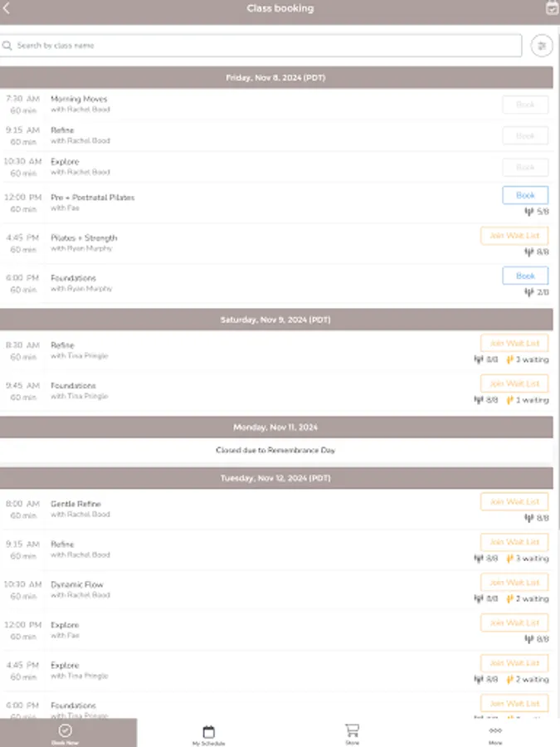This screenshot has height=747, width=560.
Task: Join Wait List for Saturday 8:30 AM Refine
Action: tap(514, 343)
